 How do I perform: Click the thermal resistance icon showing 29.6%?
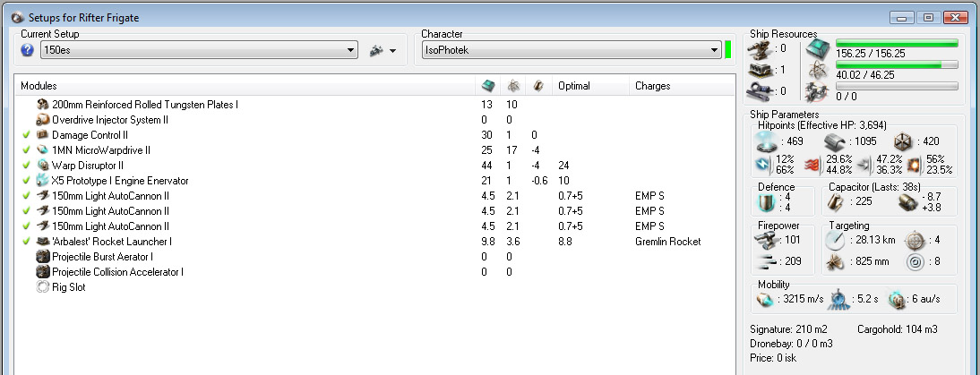coord(813,165)
